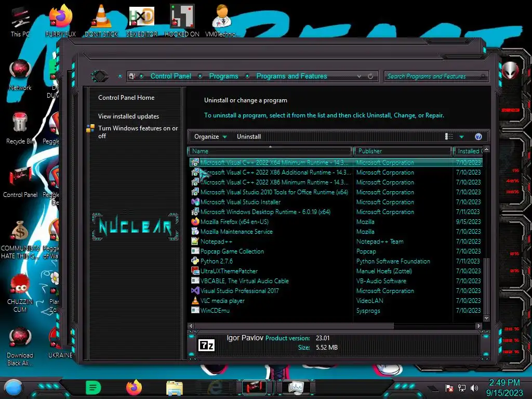
Task: Open the Control Panel desktop icon
Action: (20, 182)
